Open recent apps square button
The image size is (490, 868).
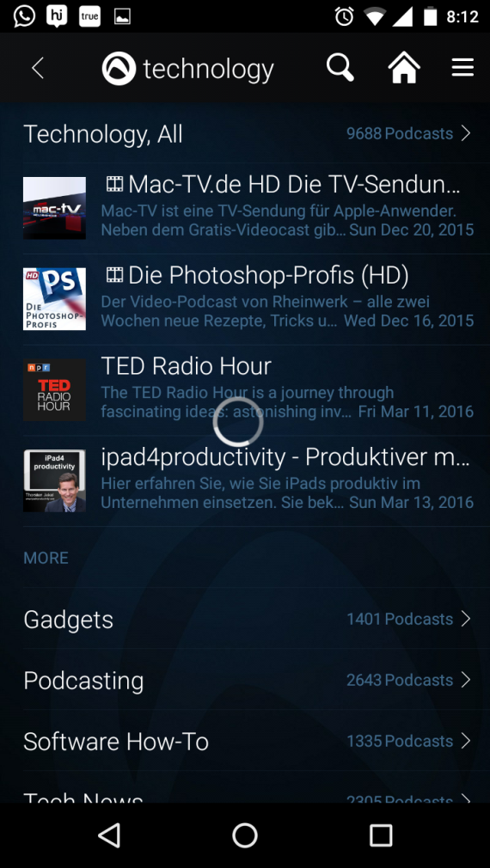click(381, 834)
